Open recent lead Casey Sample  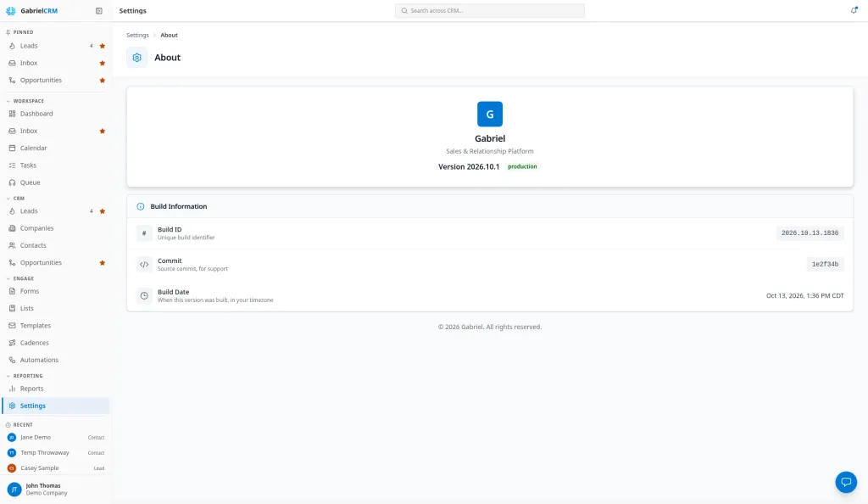(55, 468)
